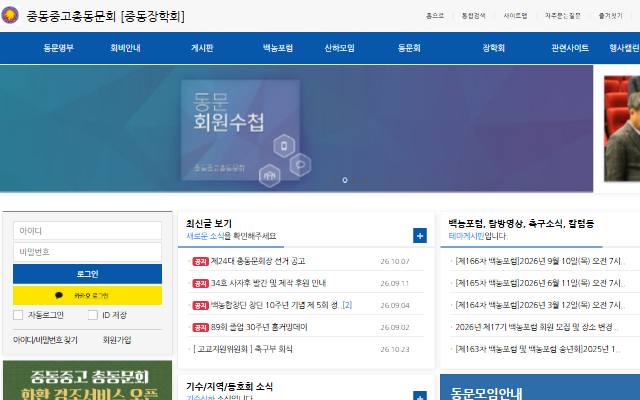Click the site logo emblem in the header
Image resolution: width=640 pixels, height=400 pixels.
[10, 16]
